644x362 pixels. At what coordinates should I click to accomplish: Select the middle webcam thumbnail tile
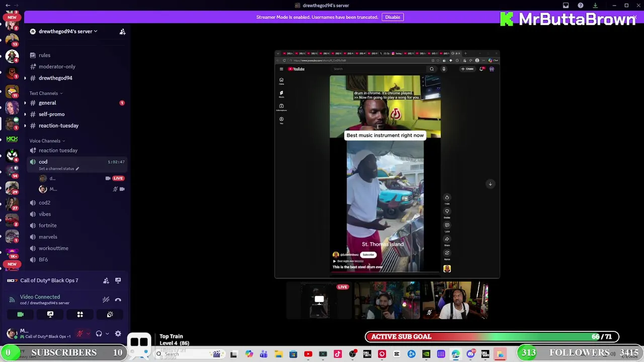point(387,301)
